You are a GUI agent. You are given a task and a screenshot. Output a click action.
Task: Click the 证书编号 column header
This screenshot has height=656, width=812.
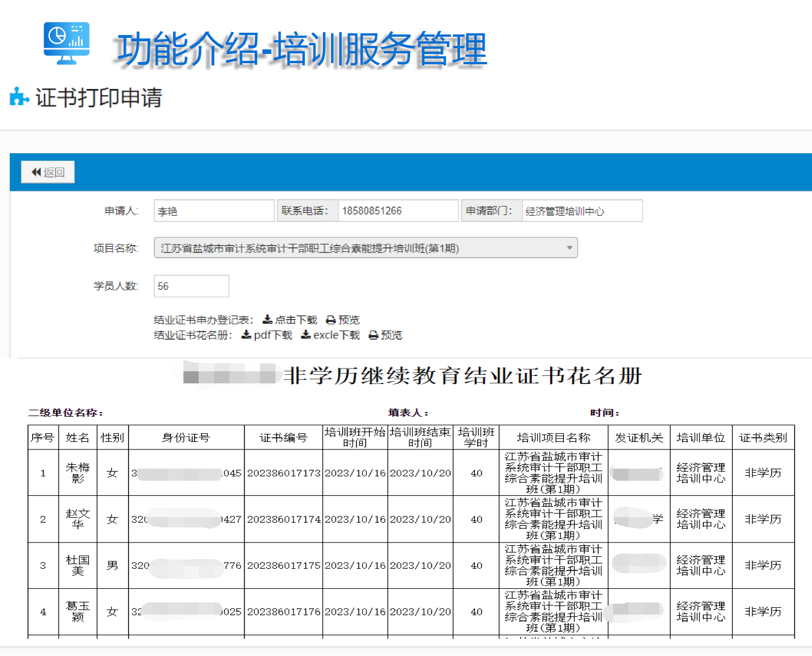pyautogui.click(x=283, y=438)
